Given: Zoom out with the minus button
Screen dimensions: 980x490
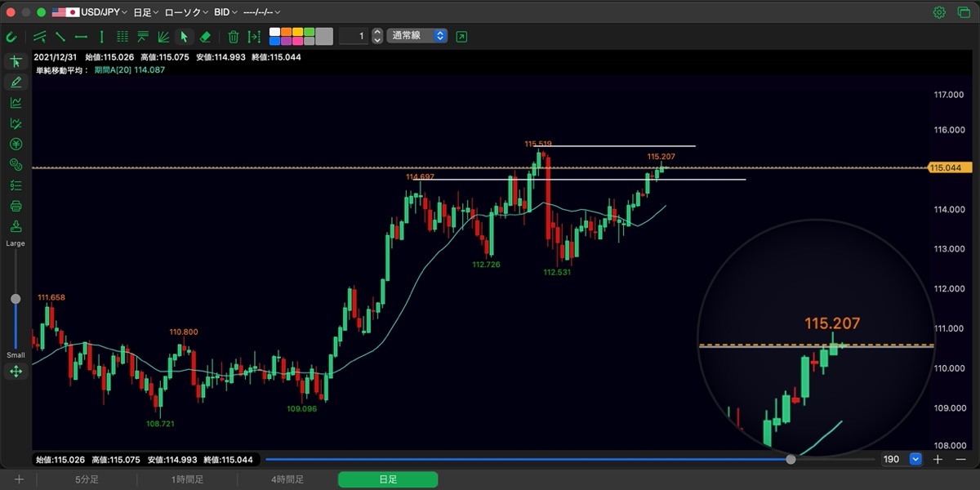Looking at the screenshot, I should point(960,459).
